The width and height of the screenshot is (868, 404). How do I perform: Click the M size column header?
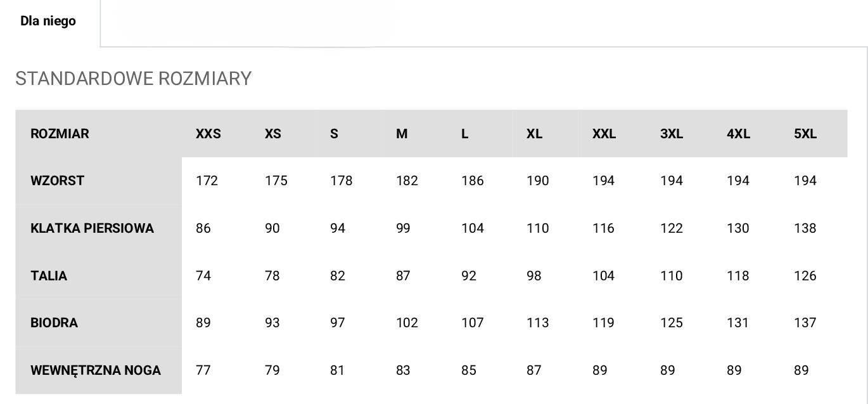[402, 134]
